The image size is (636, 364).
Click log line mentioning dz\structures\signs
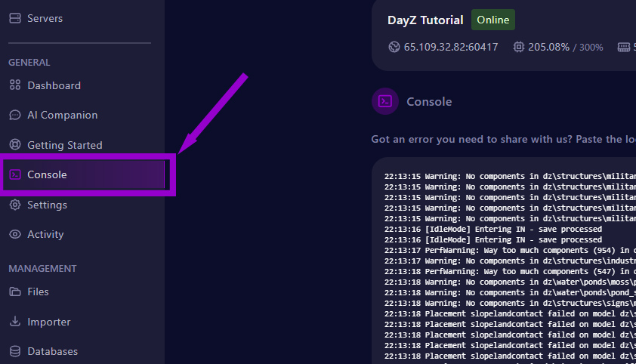point(510,303)
